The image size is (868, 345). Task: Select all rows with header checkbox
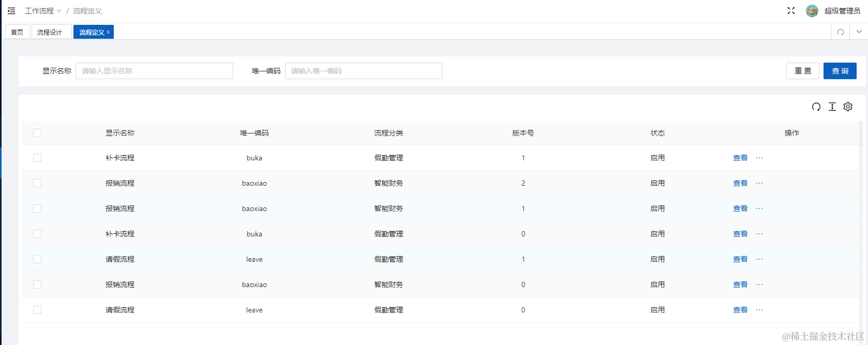[37, 133]
